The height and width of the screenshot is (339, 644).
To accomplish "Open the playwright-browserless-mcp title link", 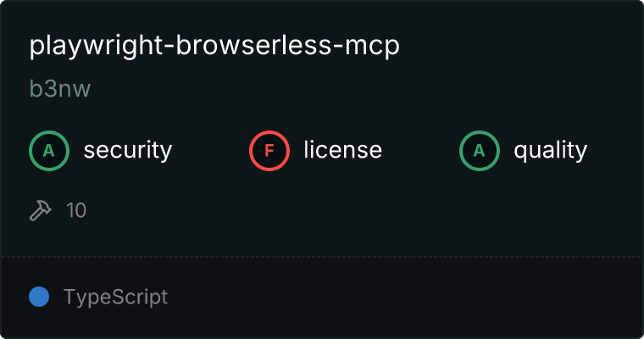I will click(214, 45).
